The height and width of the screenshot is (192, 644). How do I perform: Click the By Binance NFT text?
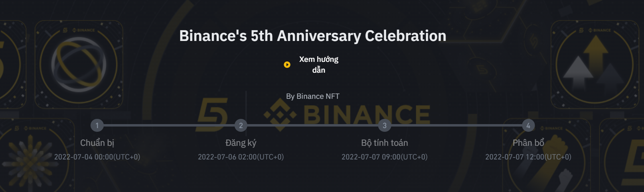click(x=313, y=96)
